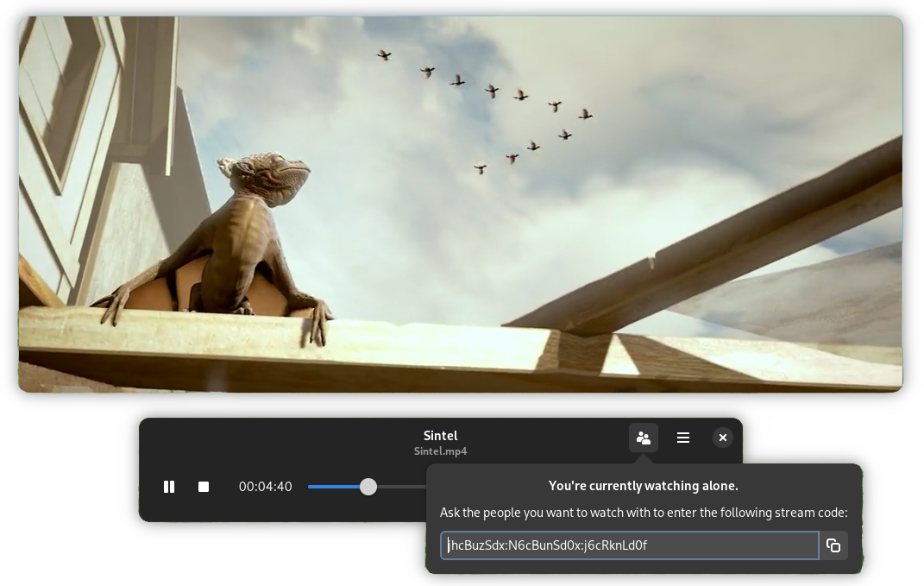Click the gray unplayed seek track right of knob
The image size is (924, 586).
401,487
